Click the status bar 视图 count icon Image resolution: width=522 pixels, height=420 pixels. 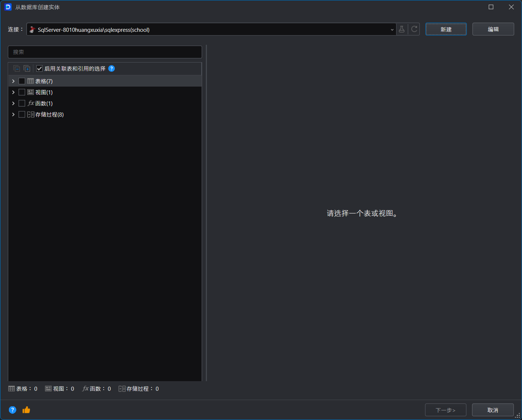(48, 389)
